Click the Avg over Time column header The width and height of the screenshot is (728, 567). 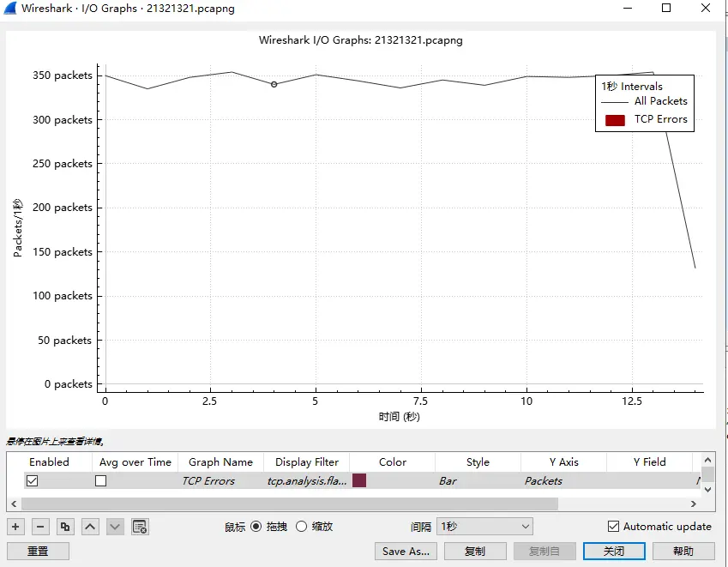pyautogui.click(x=135, y=462)
